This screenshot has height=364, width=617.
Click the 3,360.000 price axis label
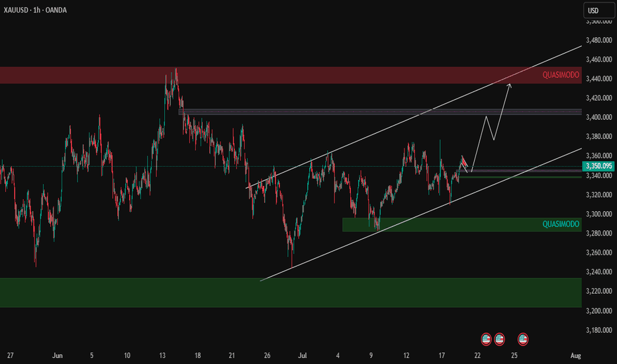tap(599, 156)
